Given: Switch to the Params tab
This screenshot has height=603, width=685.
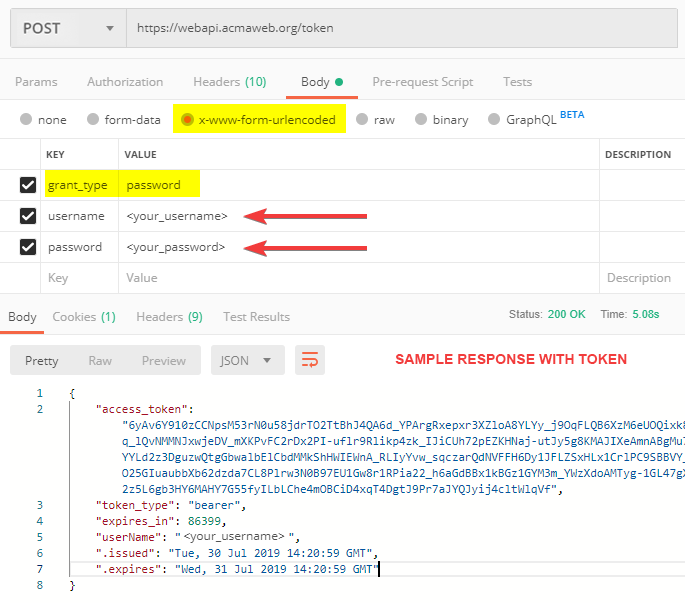Looking at the screenshot, I should pyautogui.click(x=37, y=82).
